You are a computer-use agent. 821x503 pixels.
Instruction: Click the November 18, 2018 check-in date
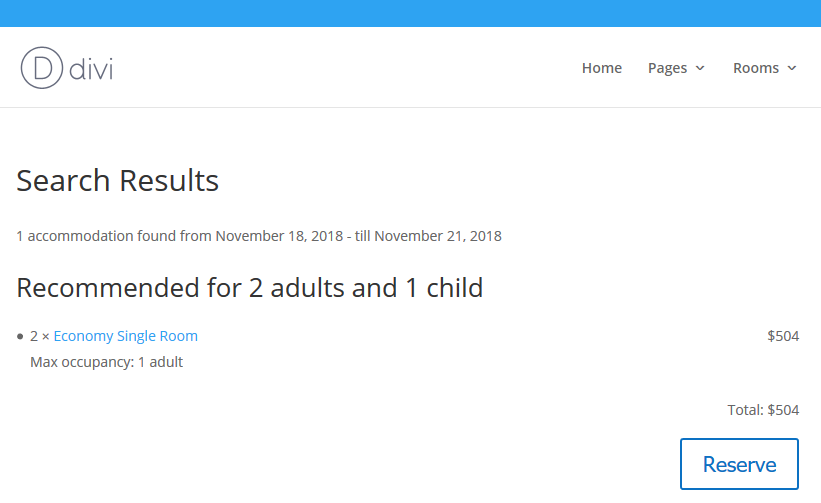coord(279,236)
